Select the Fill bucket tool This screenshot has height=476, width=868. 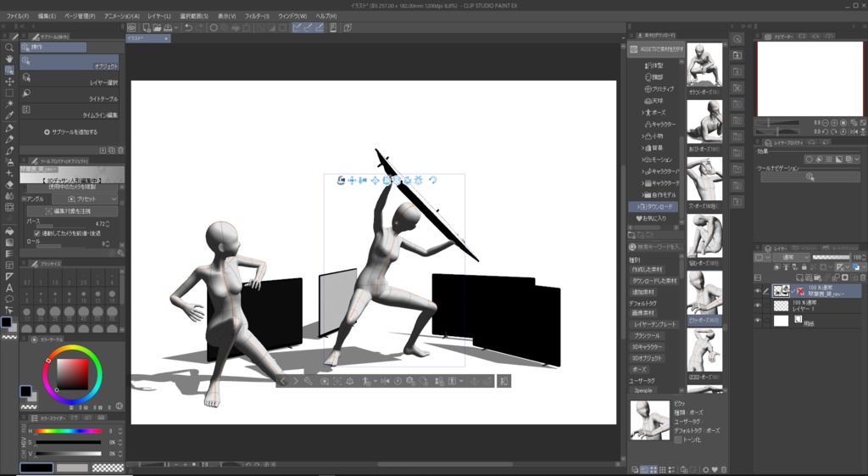coord(9,231)
